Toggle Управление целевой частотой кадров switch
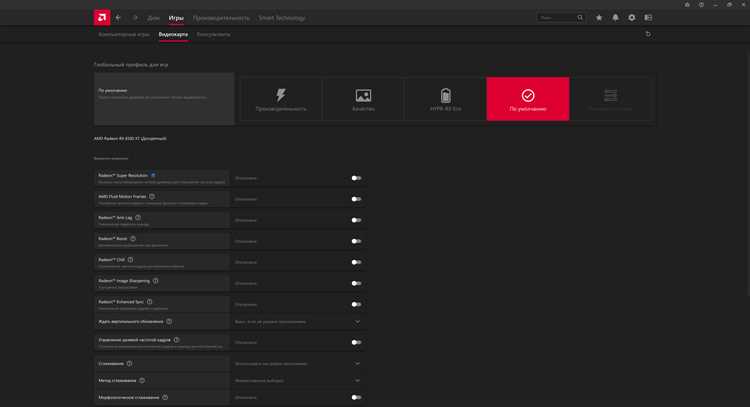The height and width of the screenshot is (407, 750). 356,342
